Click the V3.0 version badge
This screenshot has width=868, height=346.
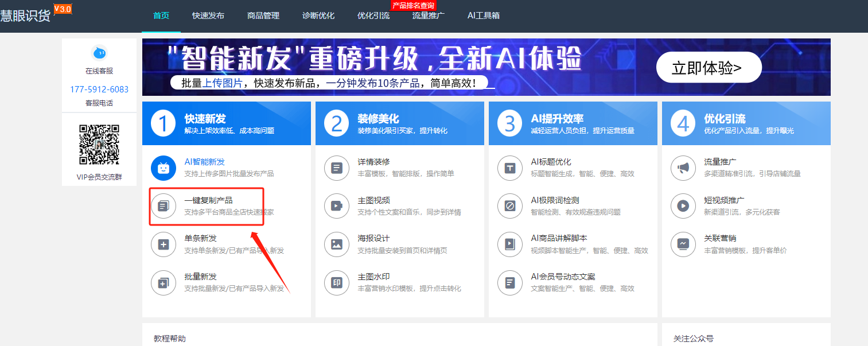coord(63,9)
